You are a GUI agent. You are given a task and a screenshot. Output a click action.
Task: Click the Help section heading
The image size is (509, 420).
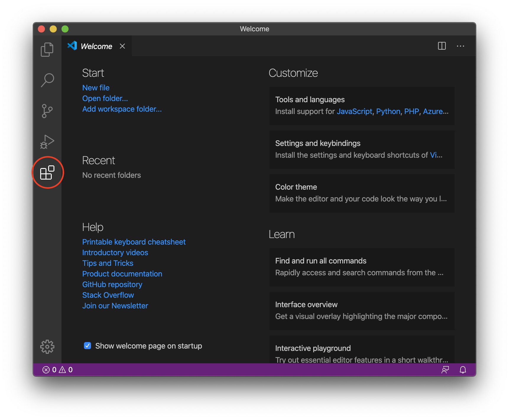93,227
